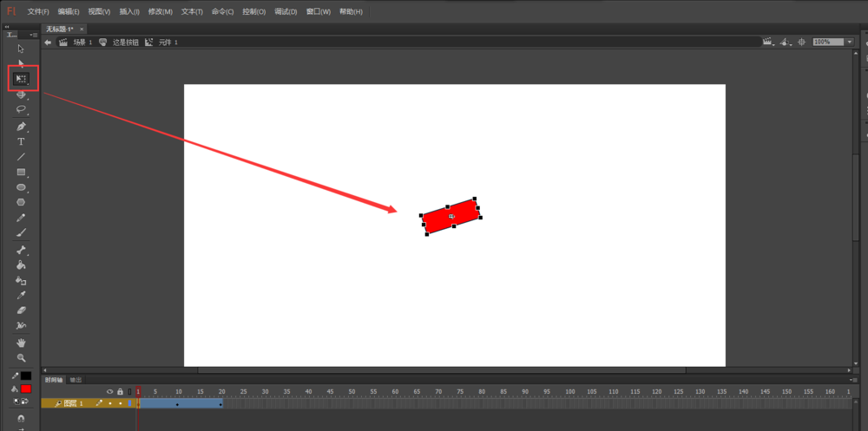
Task: Select the Zoom magnifier tool
Action: [21, 358]
